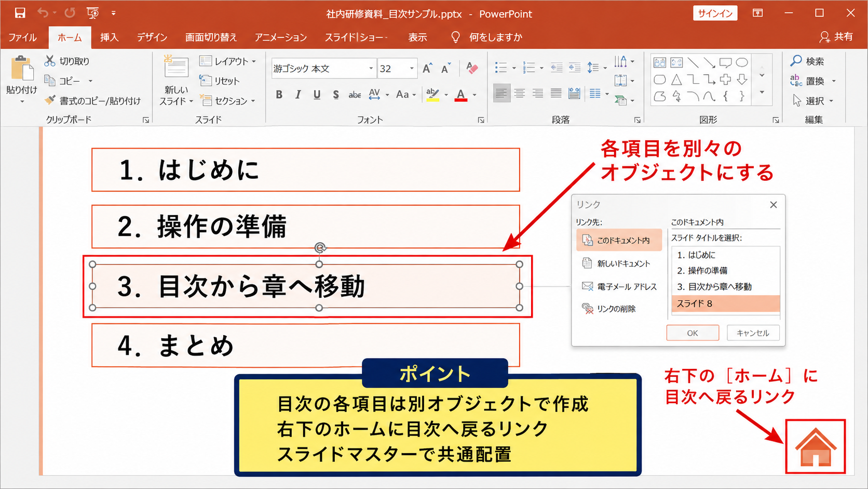Switch to the 画面切り替え tab
This screenshot has height=489, width=868.
pyautogui.click(x=211, y=37)
